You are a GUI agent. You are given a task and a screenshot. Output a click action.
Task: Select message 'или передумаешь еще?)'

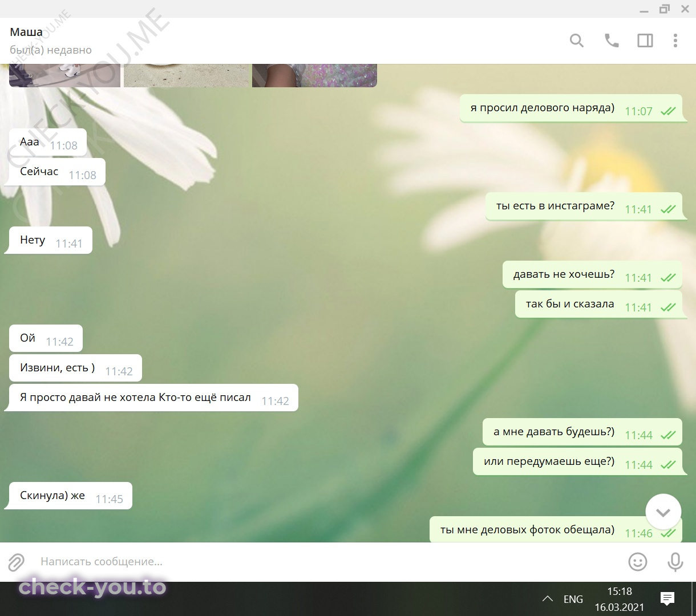[578, 462]
